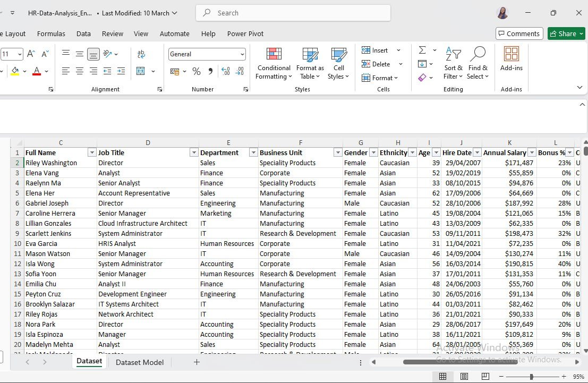Add a new sheet with plus button
588x383 pixels.
(x=197, y=362)
